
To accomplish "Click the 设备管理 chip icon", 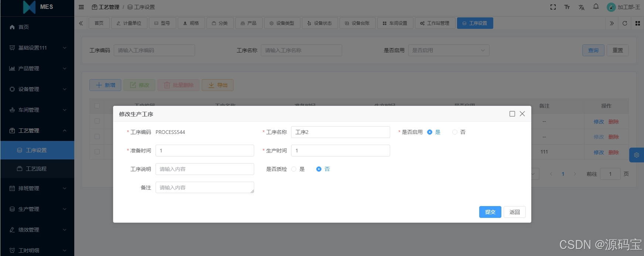I will pyautogui.click(x=12, y=89).
